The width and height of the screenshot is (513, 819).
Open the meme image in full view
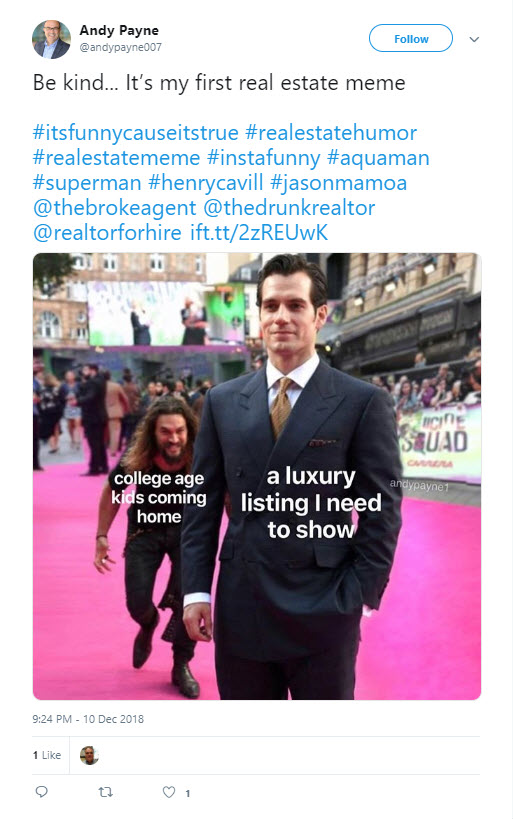tap(256, 476)
